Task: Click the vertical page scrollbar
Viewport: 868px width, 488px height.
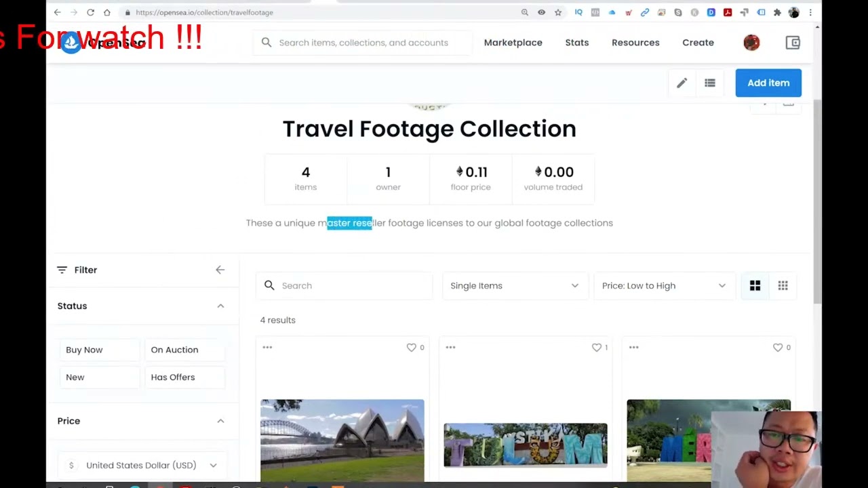Action: [818, 202]
